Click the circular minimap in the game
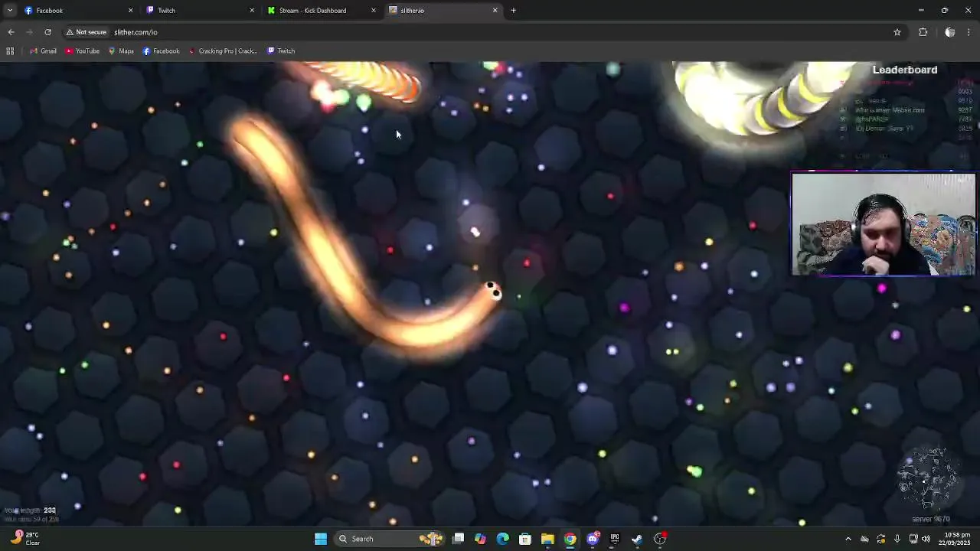Screen dimensions: 980x551 (928, 478)
